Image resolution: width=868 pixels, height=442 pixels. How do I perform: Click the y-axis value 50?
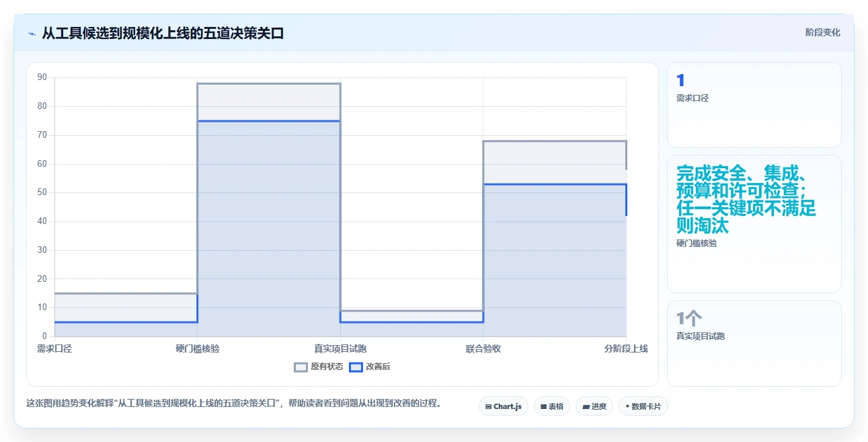point(42,192)
